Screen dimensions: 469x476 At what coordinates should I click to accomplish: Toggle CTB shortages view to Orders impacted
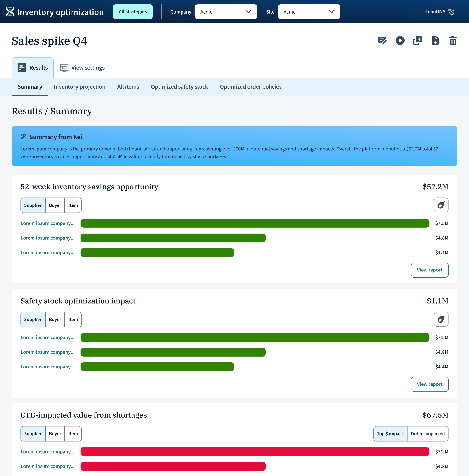tap(428, 434)
